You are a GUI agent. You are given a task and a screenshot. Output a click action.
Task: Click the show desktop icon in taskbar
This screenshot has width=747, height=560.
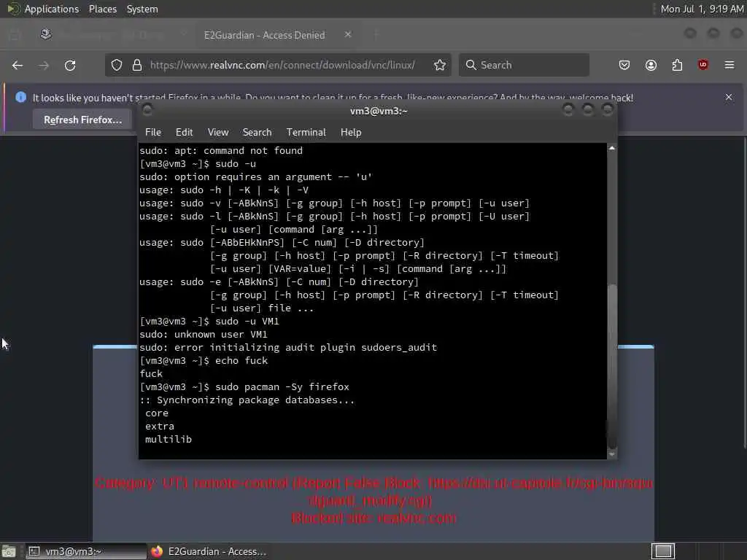click(x=9, y=551)
